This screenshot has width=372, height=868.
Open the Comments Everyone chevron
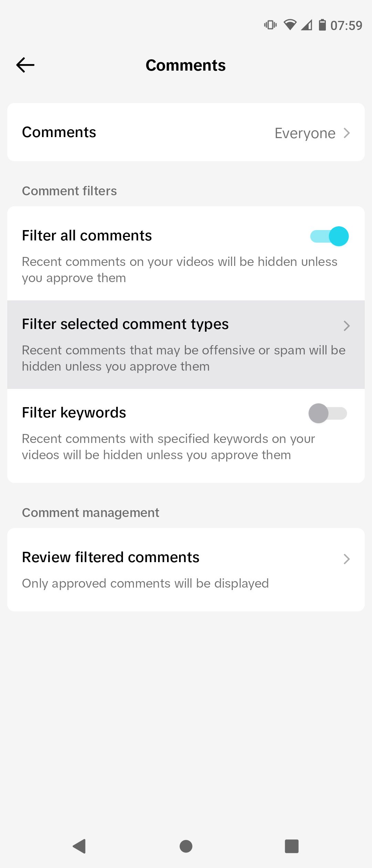coord(347,133)
